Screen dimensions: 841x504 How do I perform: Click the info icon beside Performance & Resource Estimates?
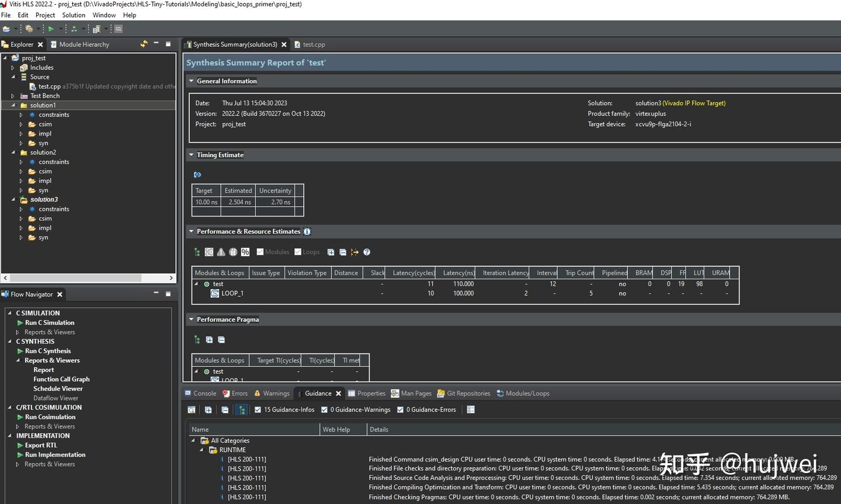pos(307,232)
